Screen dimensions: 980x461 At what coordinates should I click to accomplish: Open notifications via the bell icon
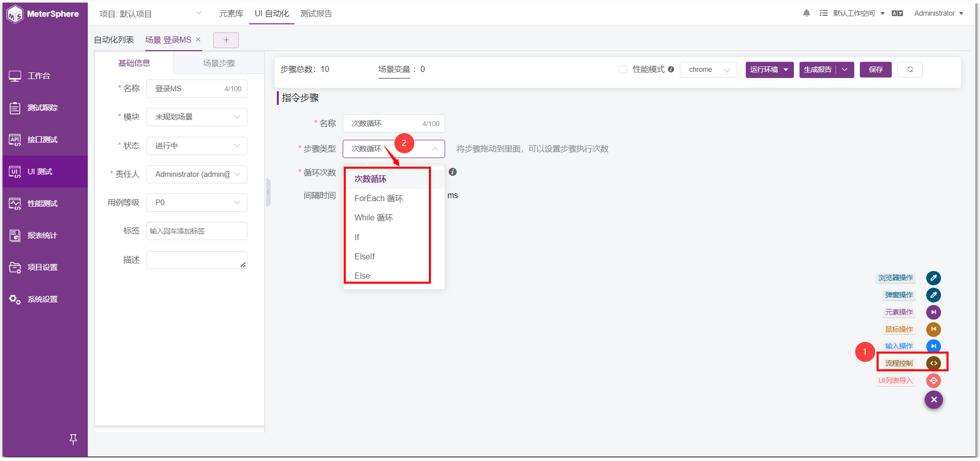[x=806, y=13]
